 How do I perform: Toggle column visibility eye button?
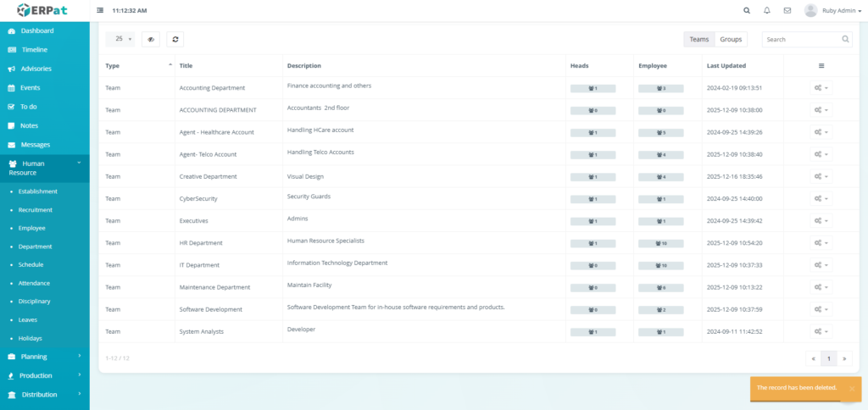151,39
